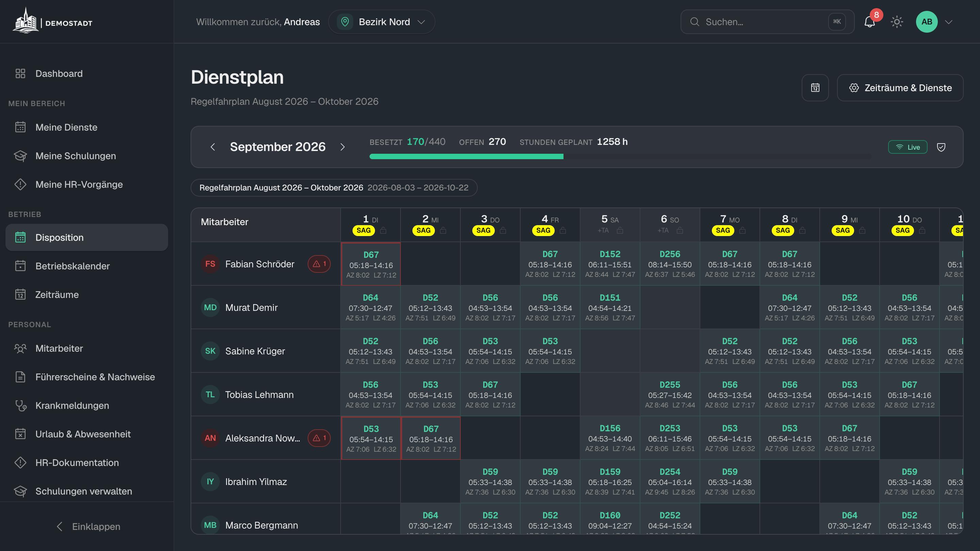Click Urlaub & Abwesenheit calendar icon

point(20,434)
